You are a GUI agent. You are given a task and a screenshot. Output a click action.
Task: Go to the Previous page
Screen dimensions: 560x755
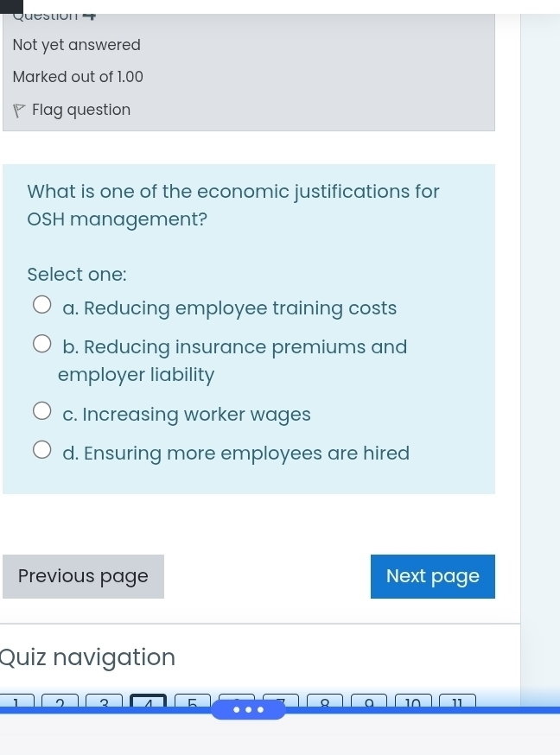coord(83,576)
